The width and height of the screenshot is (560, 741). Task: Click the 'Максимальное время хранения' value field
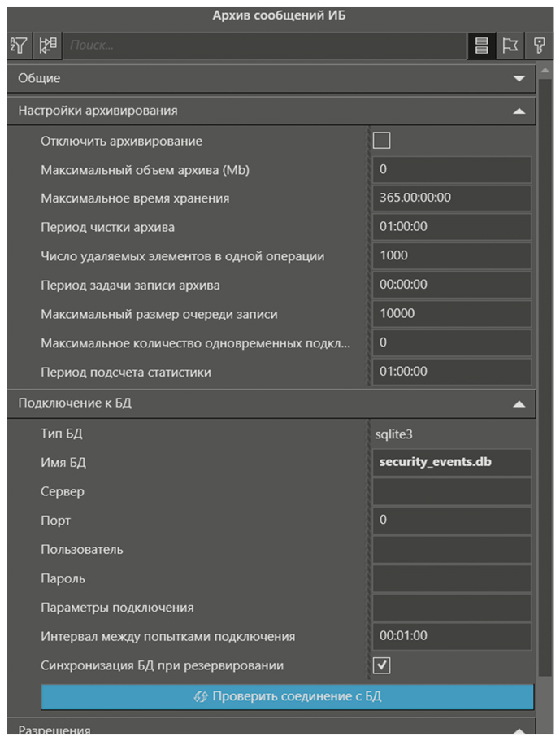click(451, 198)
